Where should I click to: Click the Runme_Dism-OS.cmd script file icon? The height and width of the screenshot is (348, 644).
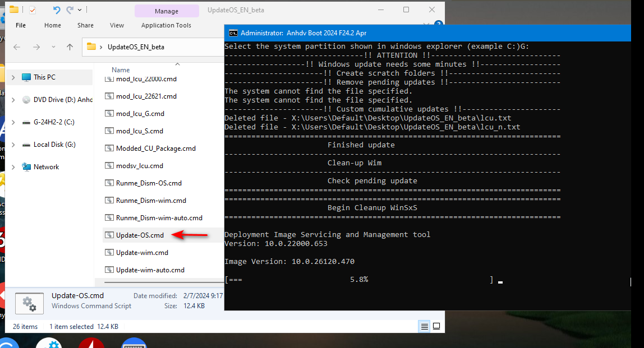109,183
